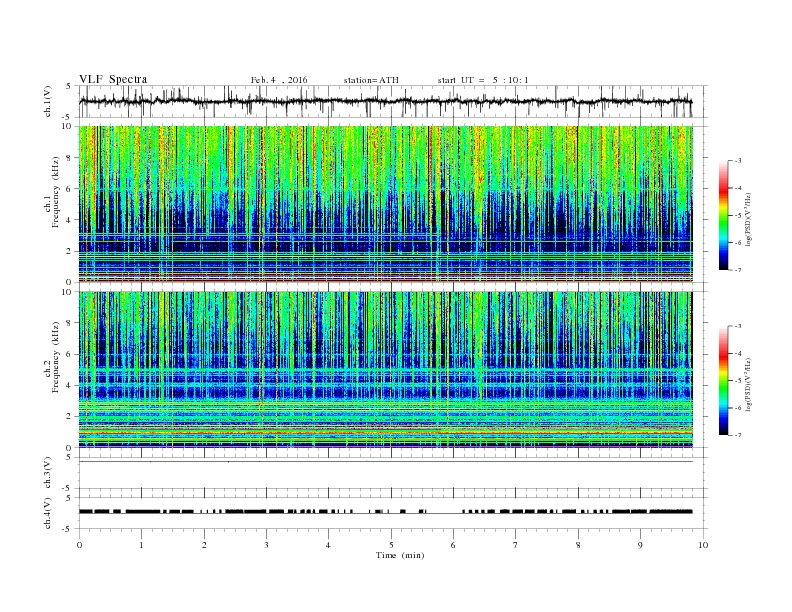Image resolution: width=792 pixels, height=612 pixels.
Task: Click the "3" tick on time axis
Action: pyautogui.click(x=266, y=545)
